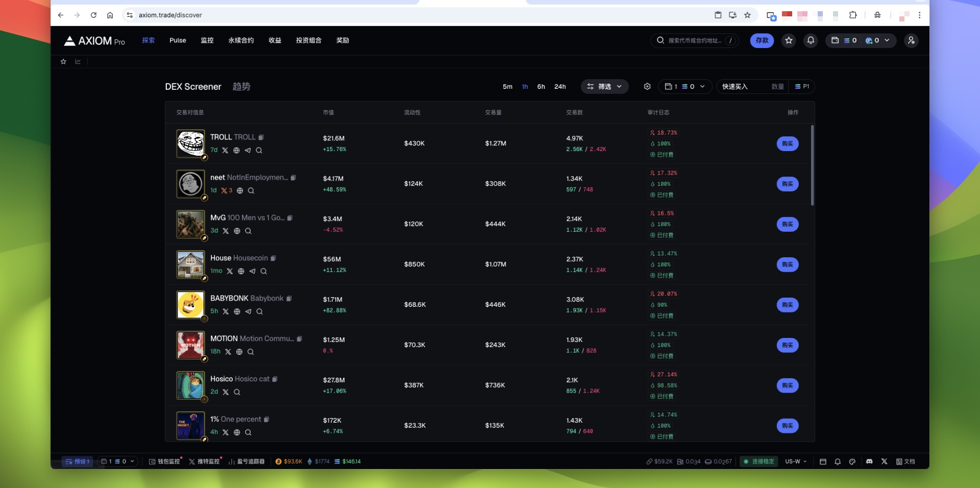Viewport: 980px width, 488px height.
Task: Click the small chart icon below logo
Action: (x=78, y=62)
